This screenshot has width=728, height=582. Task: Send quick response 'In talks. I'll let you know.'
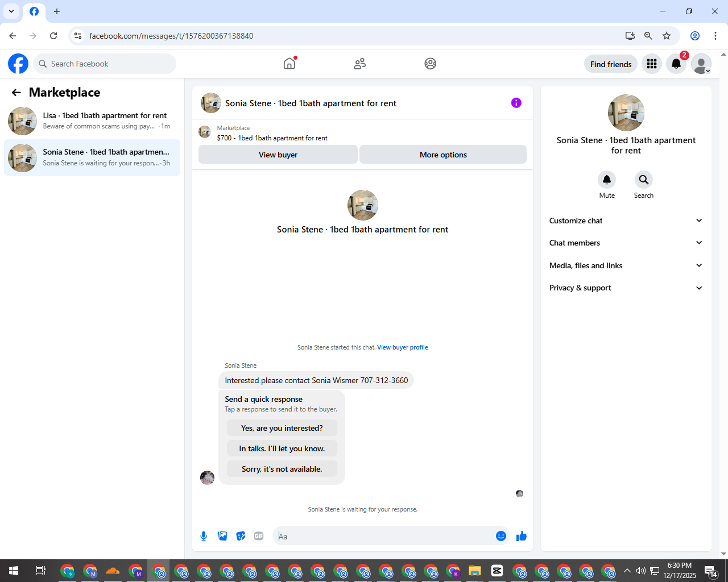[x=282, y=448]
